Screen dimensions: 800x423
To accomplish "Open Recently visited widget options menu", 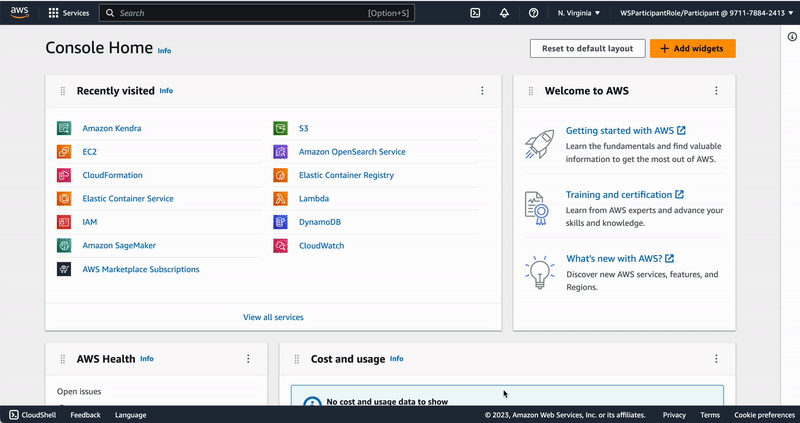I will [482, 91].
